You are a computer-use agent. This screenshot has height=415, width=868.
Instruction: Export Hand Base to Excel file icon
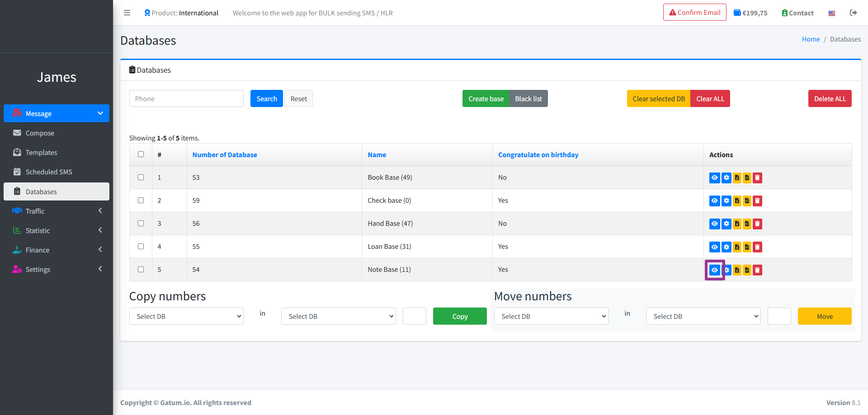pyautogui.click(x=737, y=224)
